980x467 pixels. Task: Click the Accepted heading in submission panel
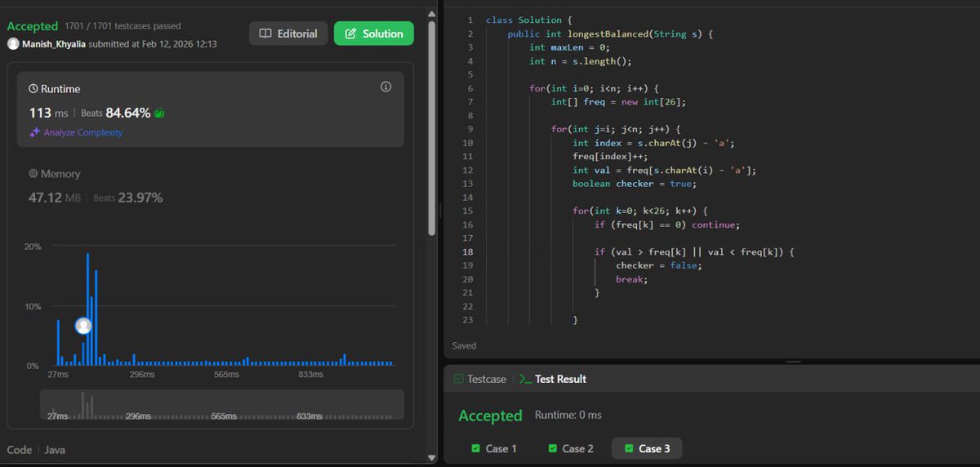tap(33, 26)
